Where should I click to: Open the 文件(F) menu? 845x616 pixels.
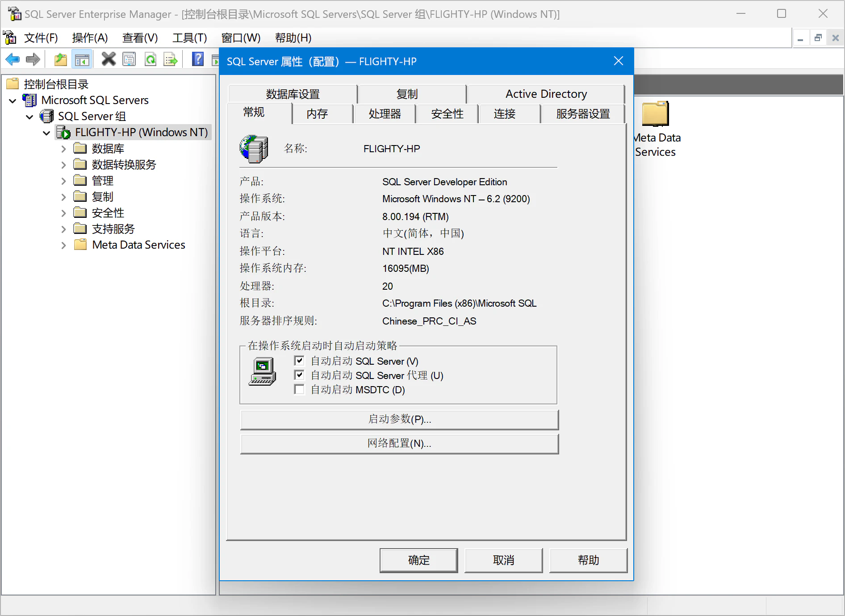pos(41,38)
